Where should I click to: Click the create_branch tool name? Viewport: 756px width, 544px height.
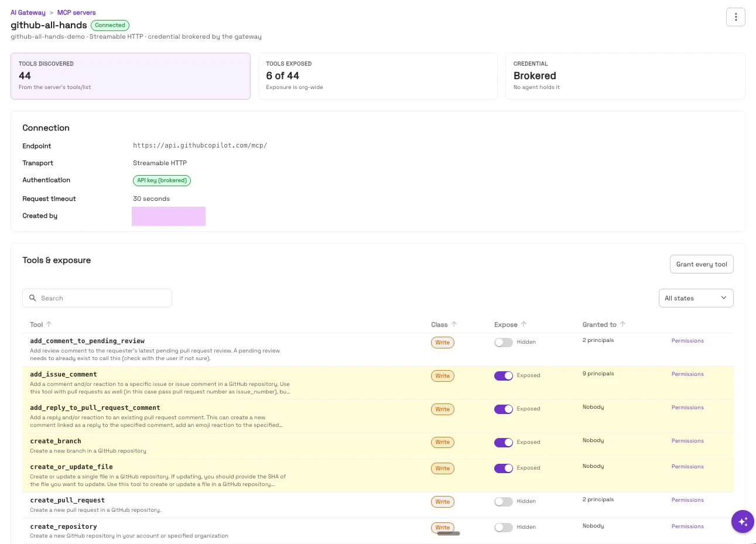point(56,441)
